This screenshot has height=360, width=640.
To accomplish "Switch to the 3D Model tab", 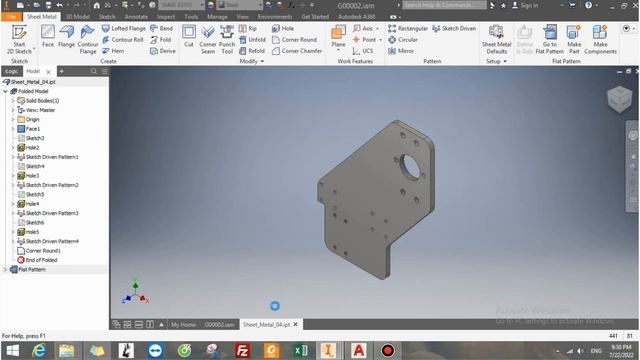I will coord(78,17).
